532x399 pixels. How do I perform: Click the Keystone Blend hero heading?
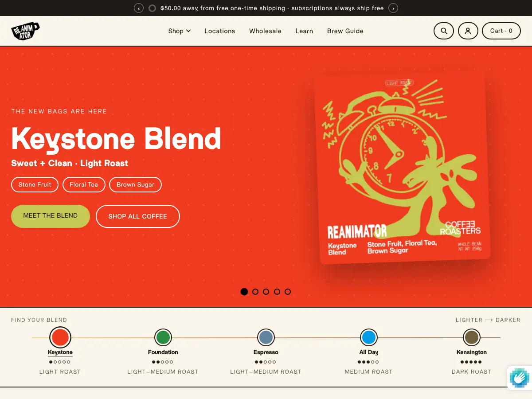coord(116,138)
